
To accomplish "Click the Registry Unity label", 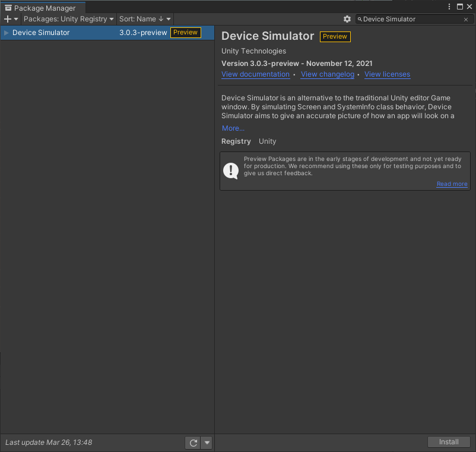I will 249,141.
